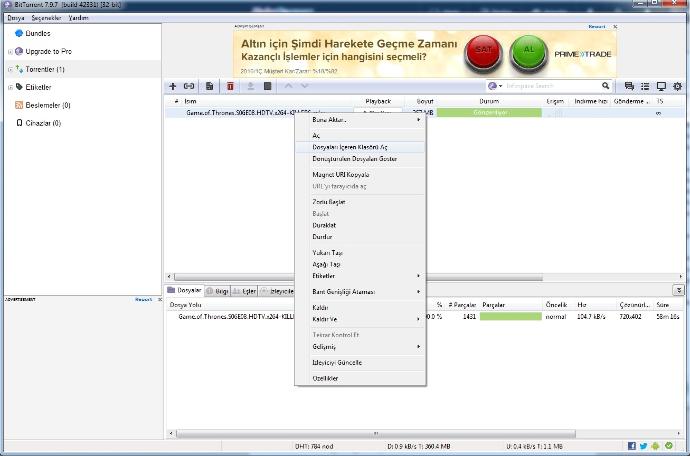Viewport: 690px width, 456px height.
Task: Open the Seçenekler menu
Action: (46, 18)
